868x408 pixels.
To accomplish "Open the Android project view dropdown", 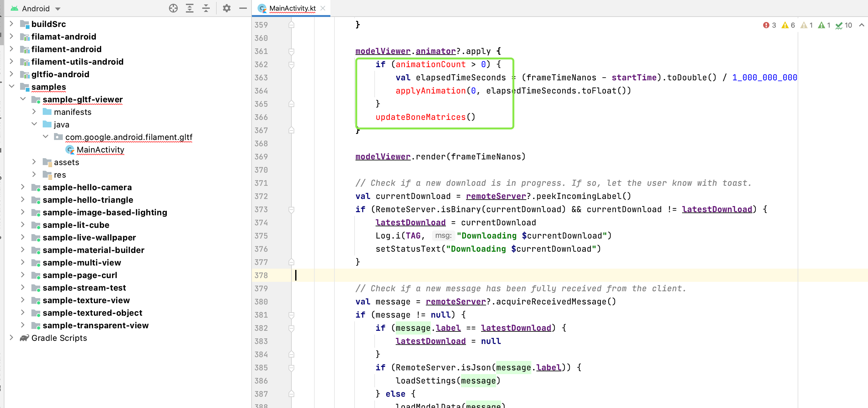I will coord(36,8).
